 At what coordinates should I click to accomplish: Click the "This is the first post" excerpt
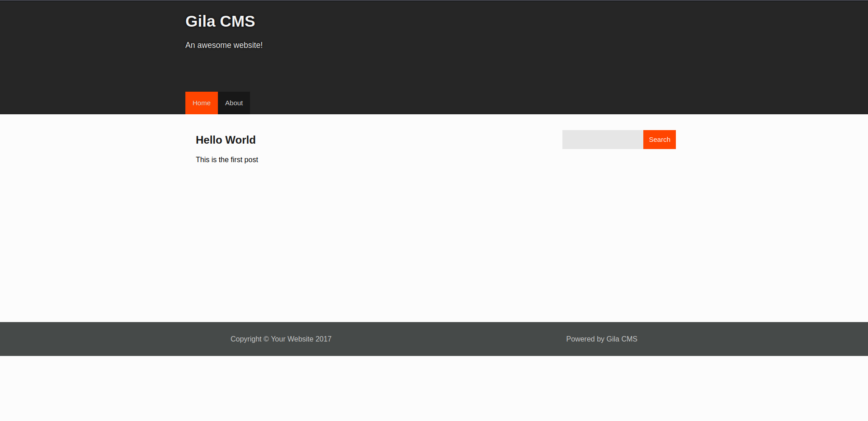click(227, 160)
